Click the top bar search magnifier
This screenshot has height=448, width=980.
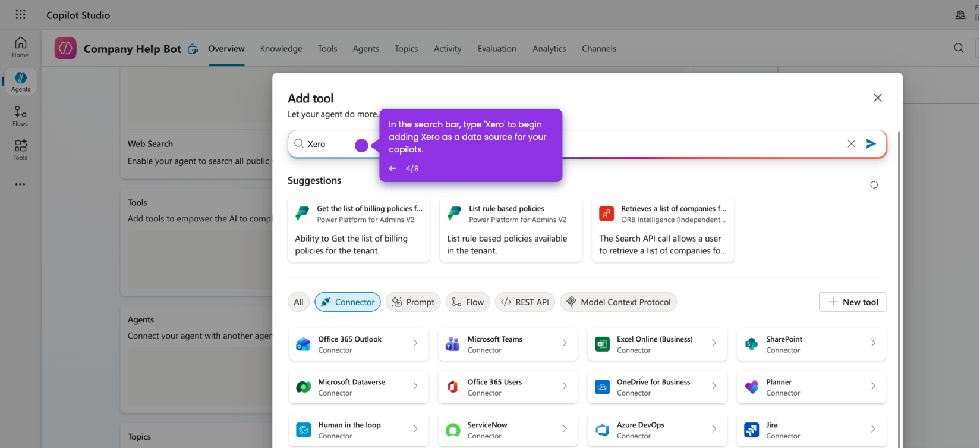coord(959,48)
